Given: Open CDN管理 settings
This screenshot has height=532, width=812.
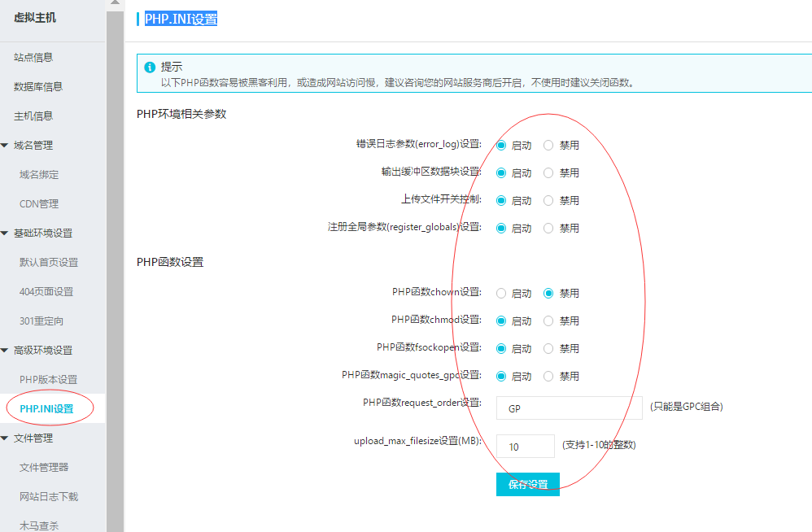Looking at the screenshot, I should pyautogui.click(x=41, y=203).
